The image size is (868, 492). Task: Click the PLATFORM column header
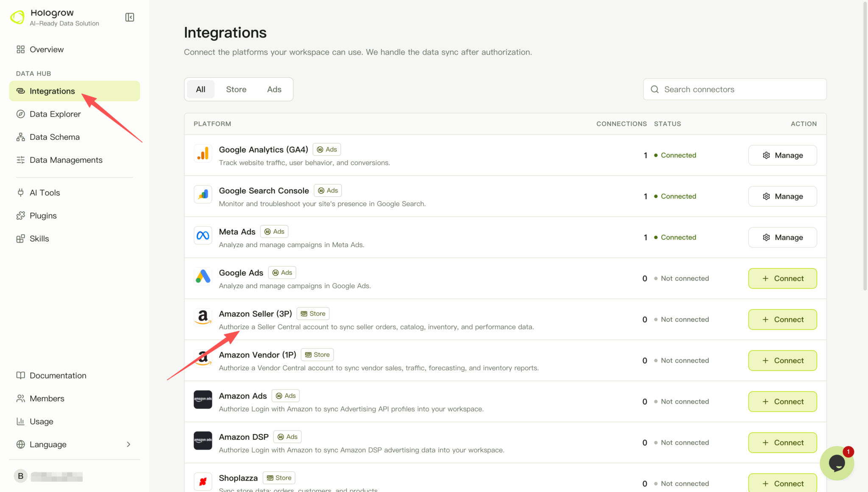(x=212, y=124)
